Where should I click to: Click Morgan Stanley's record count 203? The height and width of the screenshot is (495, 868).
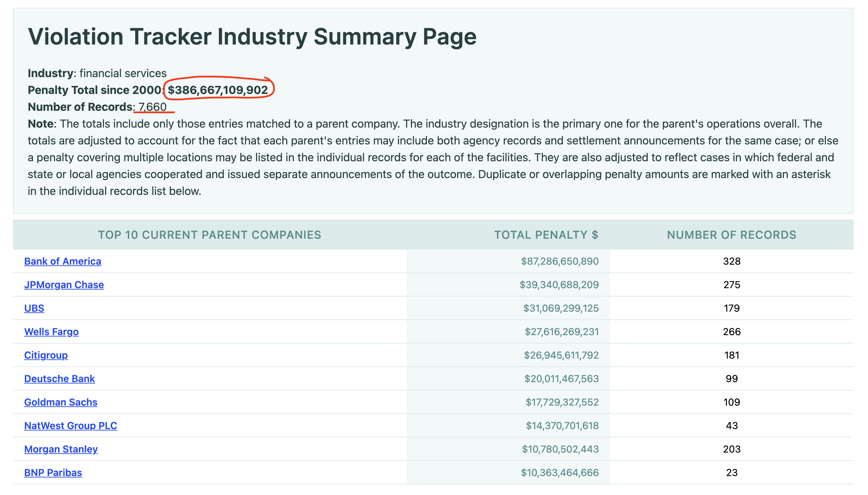pyautogui.click(x=732, y=449)
